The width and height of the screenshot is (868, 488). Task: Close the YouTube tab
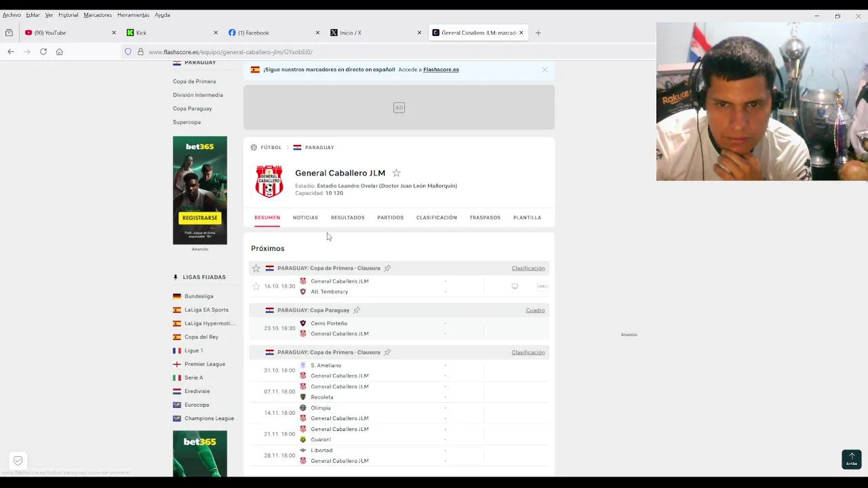pos(114,33)
